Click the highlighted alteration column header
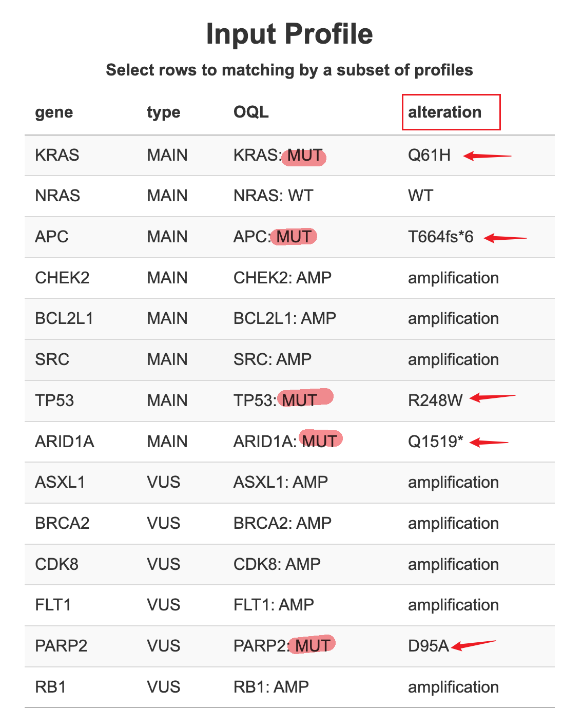Image resolution: width=582 pixels, height=728 pixels. (x=444, y=112)
